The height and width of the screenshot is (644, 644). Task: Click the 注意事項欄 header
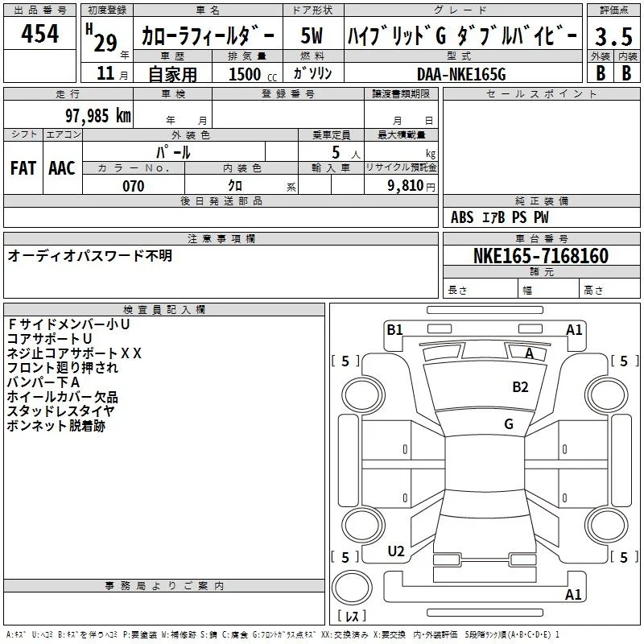tap(221, 238)
